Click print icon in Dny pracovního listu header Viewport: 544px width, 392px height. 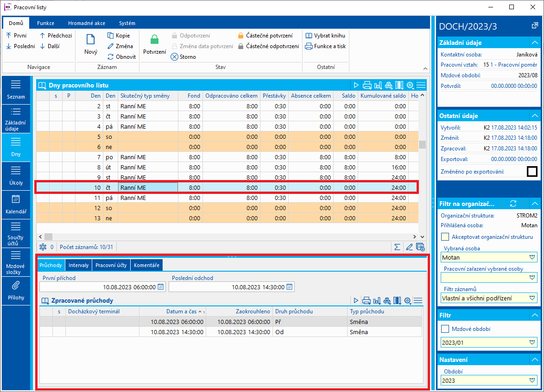[367, 85]
